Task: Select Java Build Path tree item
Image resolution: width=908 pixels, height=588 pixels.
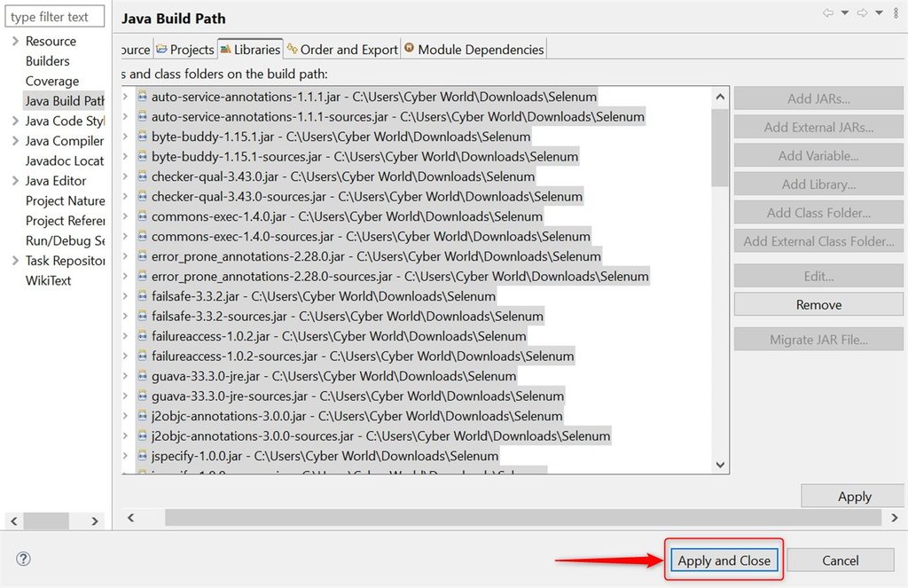Action: [64, 101]
